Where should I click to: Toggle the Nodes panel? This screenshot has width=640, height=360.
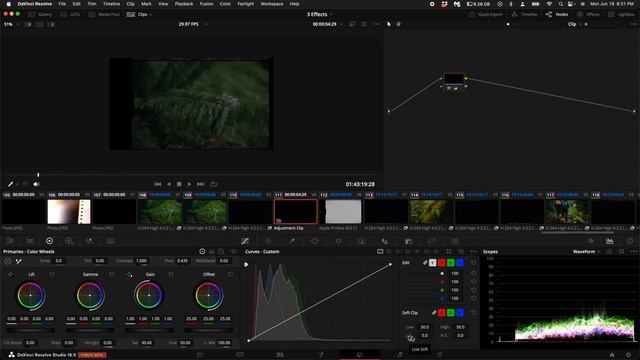557,14
